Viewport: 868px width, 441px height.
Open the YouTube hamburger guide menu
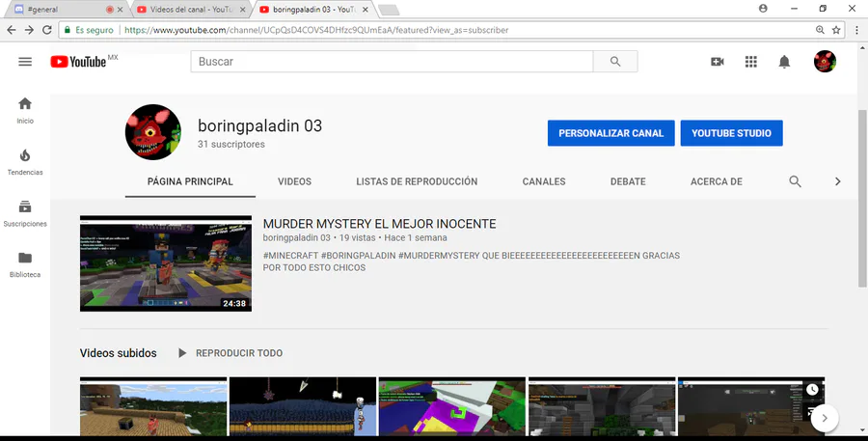(25, 62)
